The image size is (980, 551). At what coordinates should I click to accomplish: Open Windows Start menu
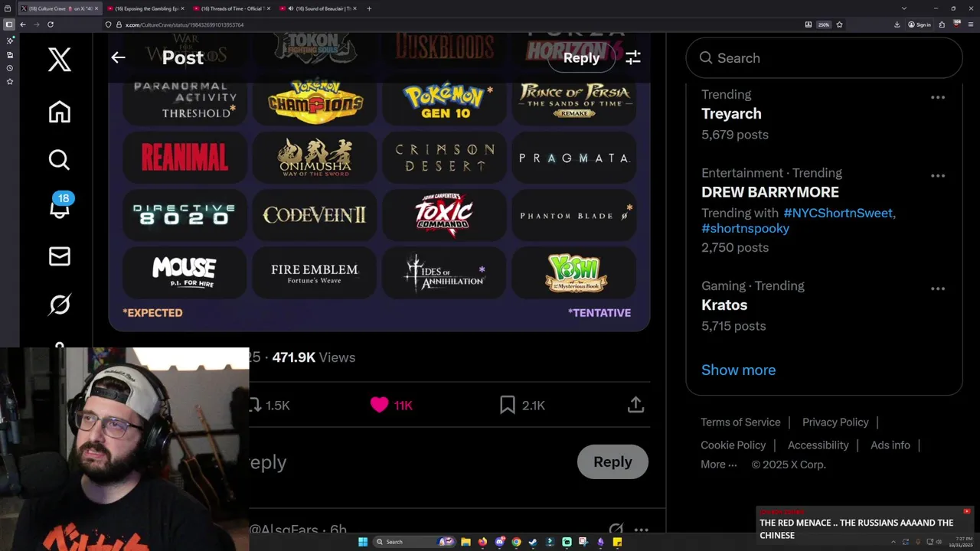click(x=363, y=542)
